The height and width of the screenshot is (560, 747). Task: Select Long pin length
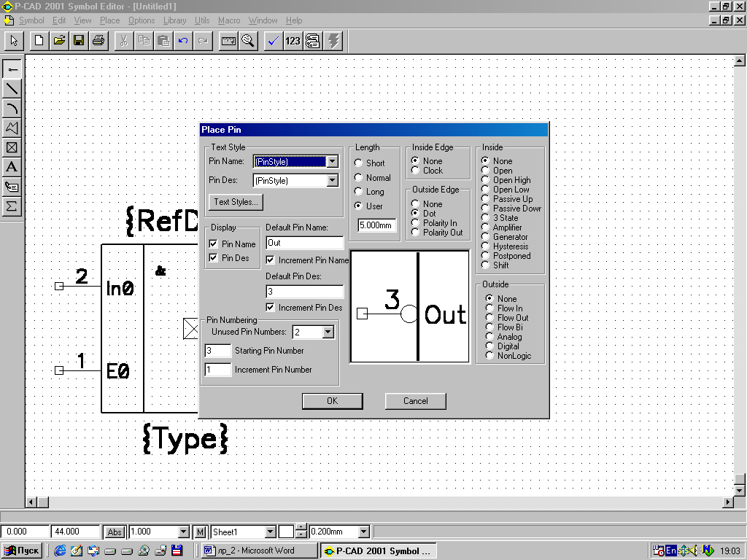[358, 192]
